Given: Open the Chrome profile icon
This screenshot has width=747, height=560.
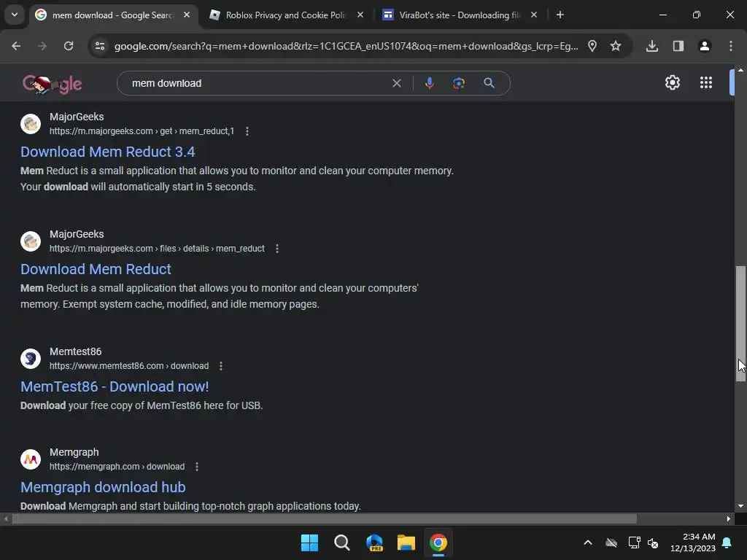Looking at the screenshot, I should click(x=704, y=46).
